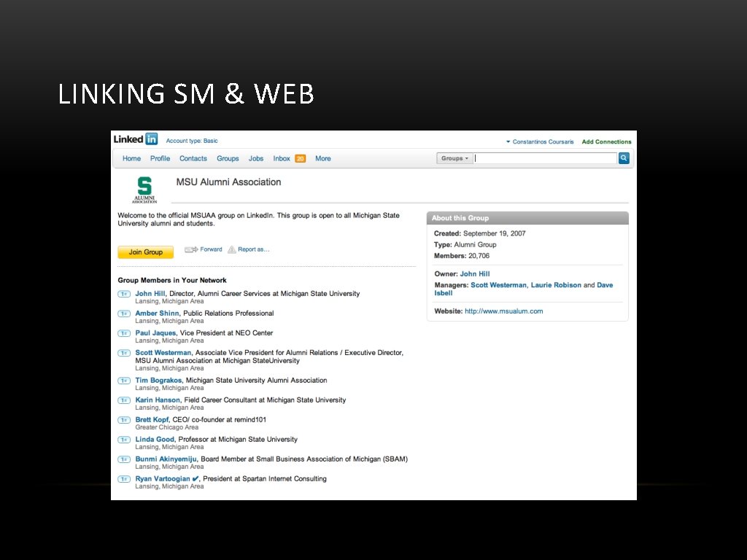Click the search magnifier button

pyautogui.click(x=624, y=158)
